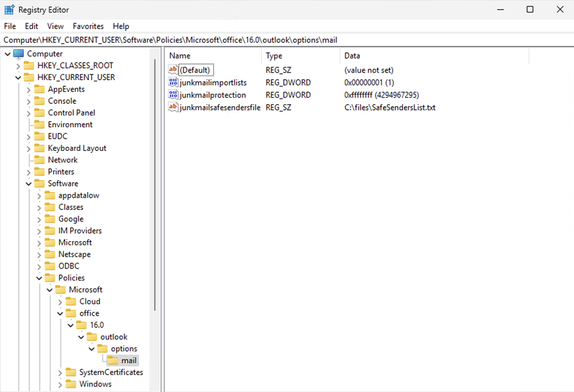Collapse the Software tree node
The width and height of the screenshot is (574, 392).
[x=29, y=183]
